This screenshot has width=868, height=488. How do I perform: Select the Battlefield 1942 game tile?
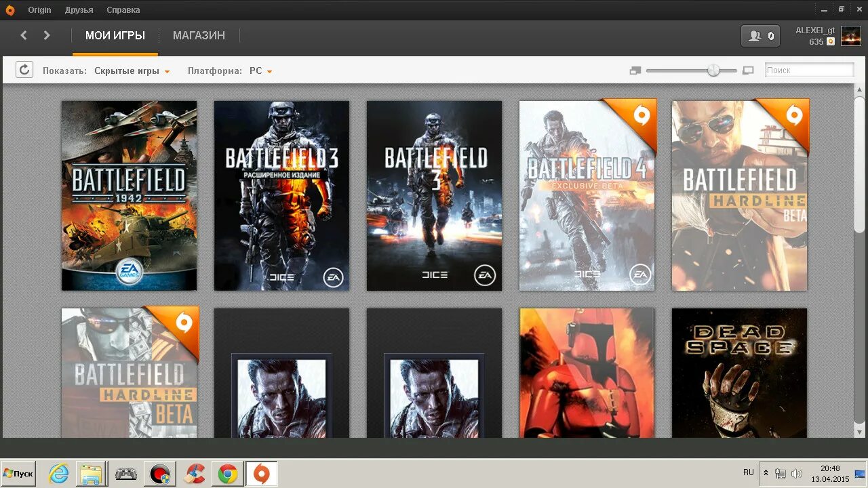(x=129, y=196)
